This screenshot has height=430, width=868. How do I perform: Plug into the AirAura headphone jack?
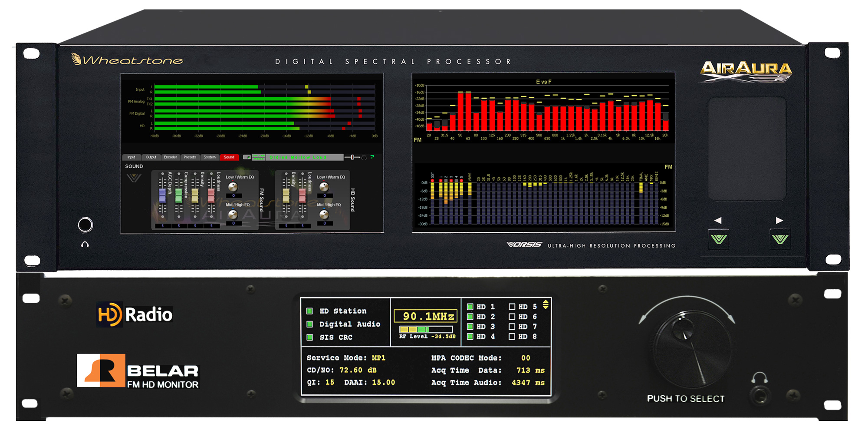tap(85, 225)
